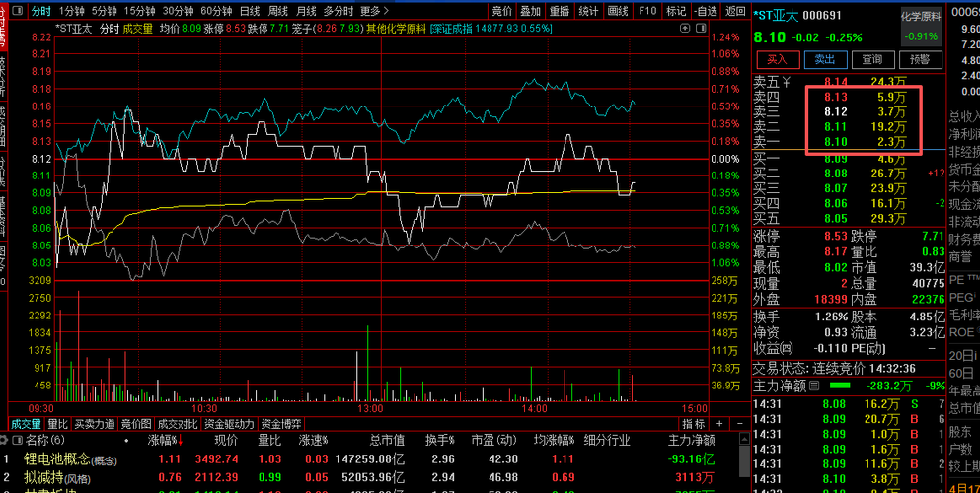Screen dimensions: 980x493
Task: Click the 换手% column header
Action: point(440,441)
